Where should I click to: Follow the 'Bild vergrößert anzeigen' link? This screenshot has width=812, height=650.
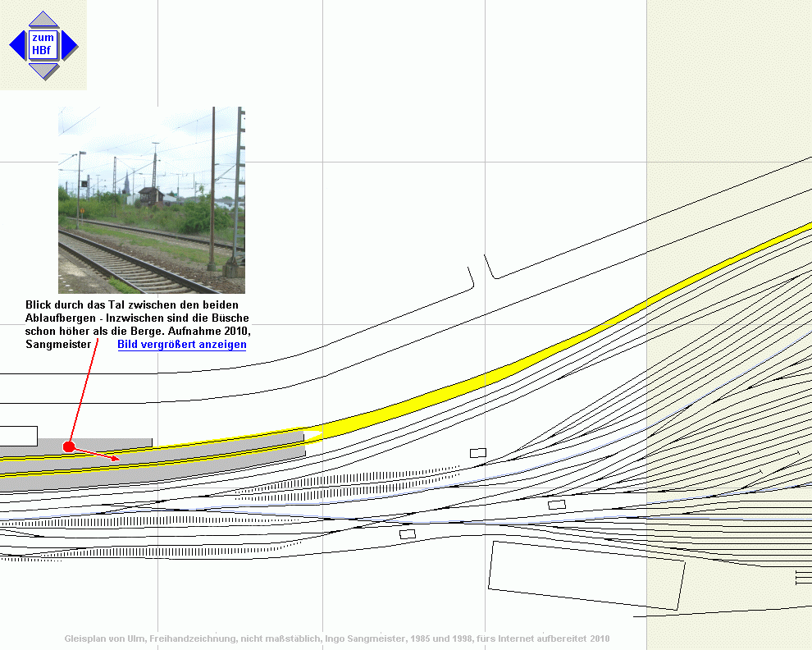(182, 345)
